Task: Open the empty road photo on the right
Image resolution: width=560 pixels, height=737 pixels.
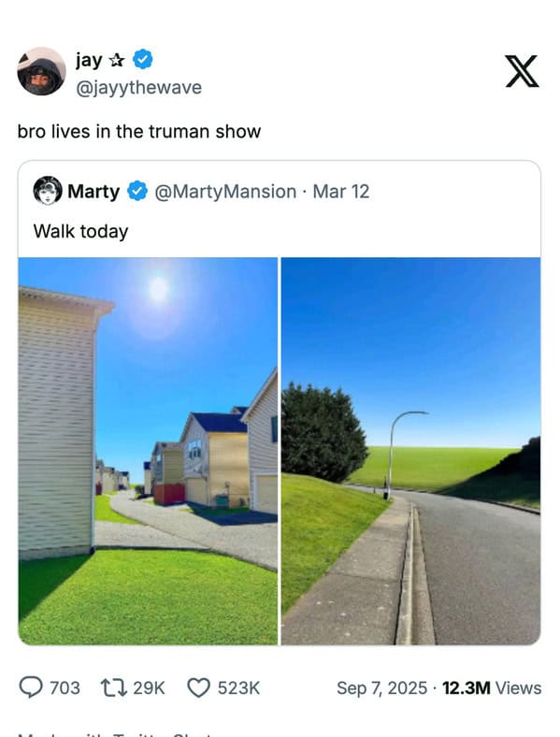Action: point(410,451)
